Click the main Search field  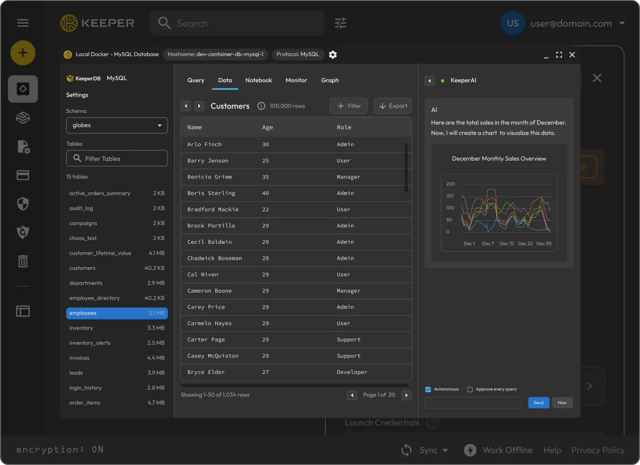click(237, 23)
